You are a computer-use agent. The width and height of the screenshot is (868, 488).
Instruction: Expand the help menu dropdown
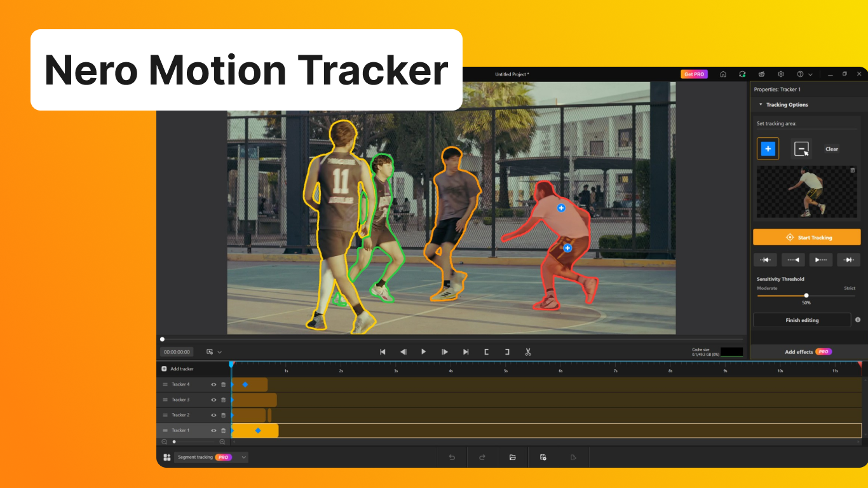click(x=810, y=74)
